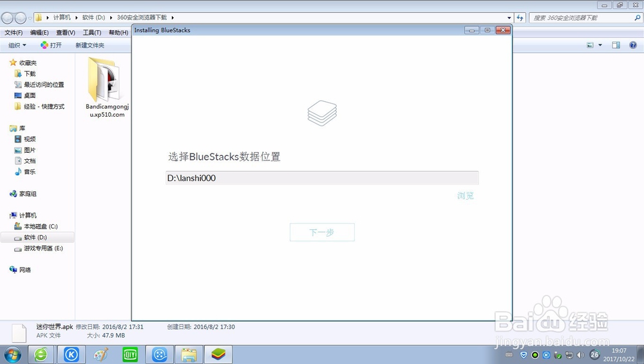Click 新建文件夹 in Explorer toolbar

tap(90, 45)
